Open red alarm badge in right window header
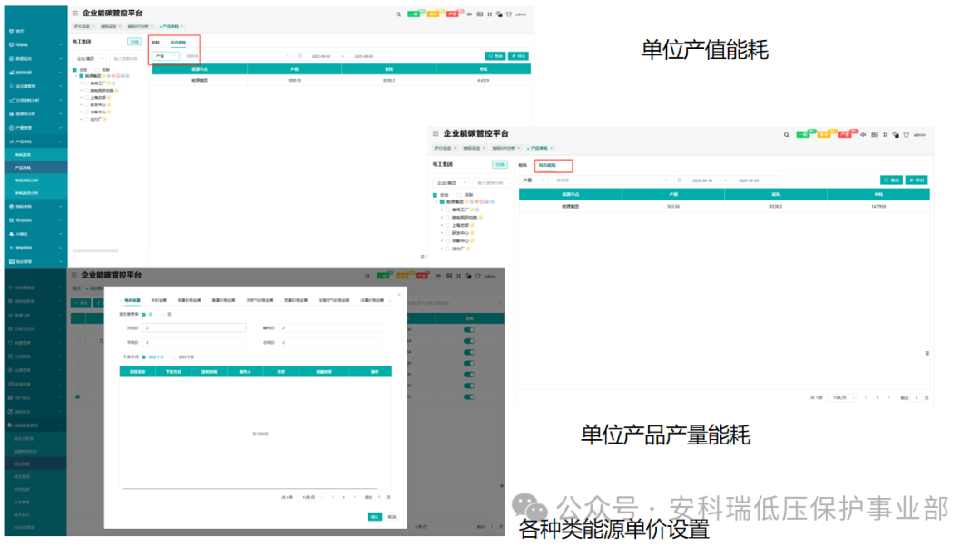 pos(845,134)
